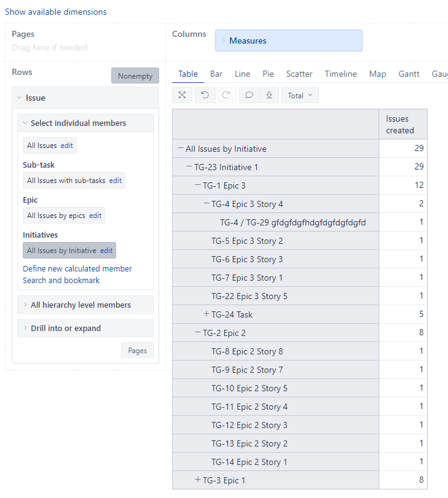
Task: Toggle the All Issues by epics member
Action: (55, 216)
